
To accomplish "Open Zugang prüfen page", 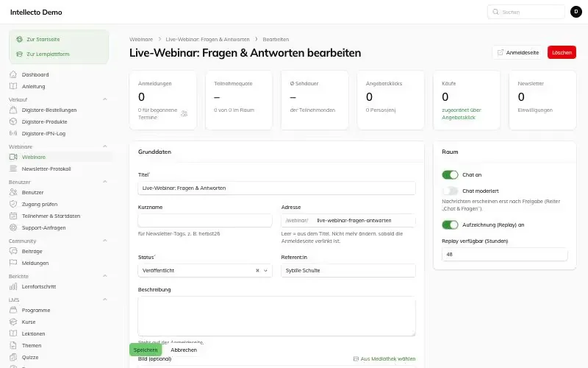I will pos(40,205).
